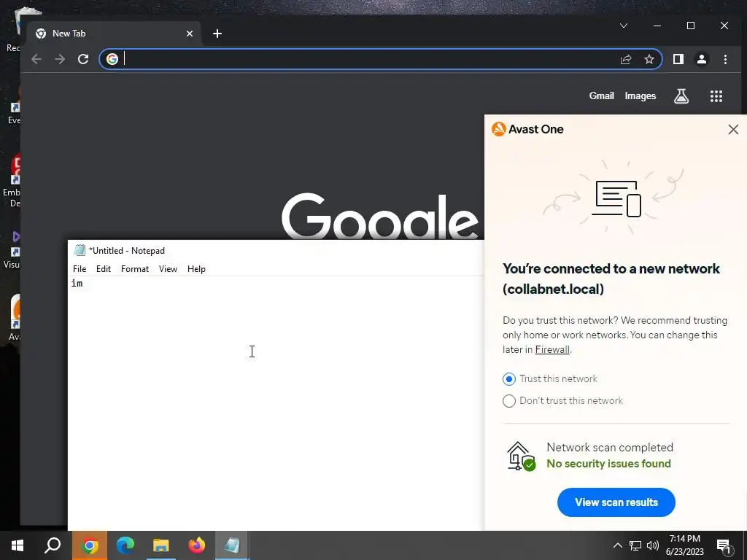Screen dimensions: 747x560
Task: Go back in Chrome history
Action: pyautogui.click(x=36, y=59)
